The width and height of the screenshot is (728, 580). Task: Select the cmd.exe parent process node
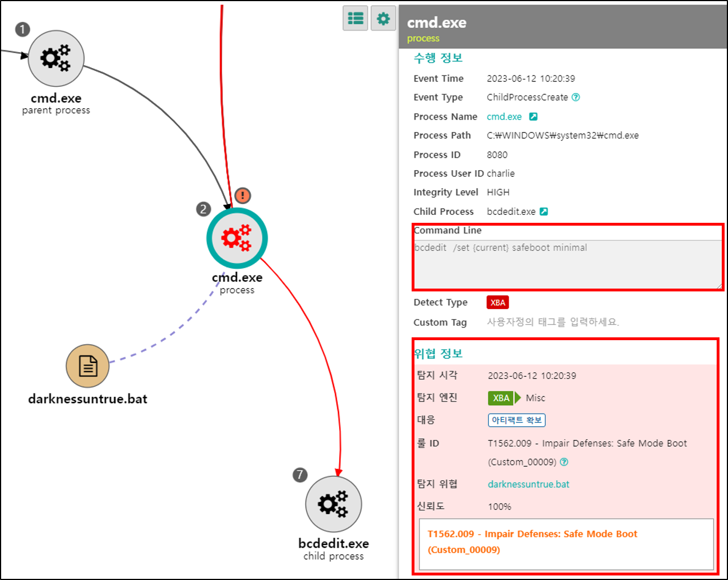(56, 59)
